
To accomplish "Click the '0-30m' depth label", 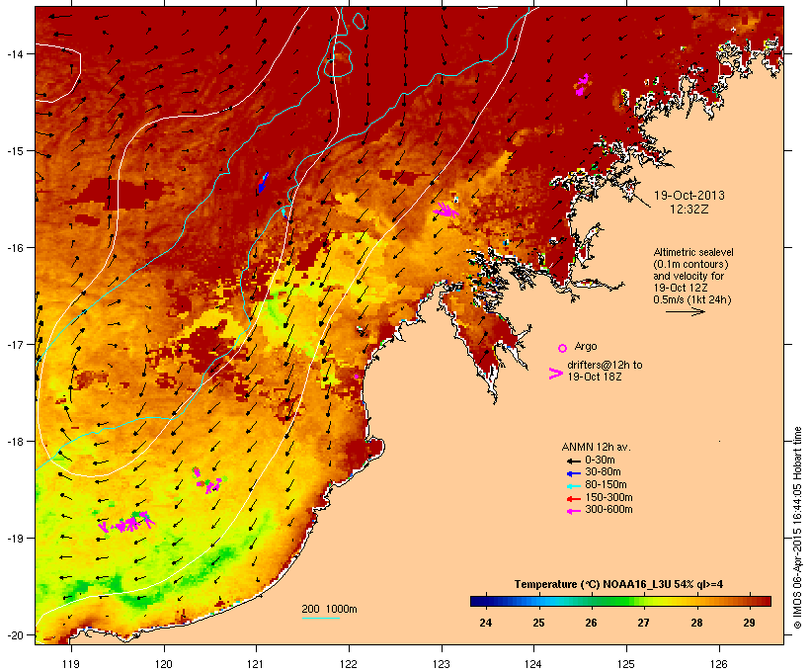I will pos(600,461).
